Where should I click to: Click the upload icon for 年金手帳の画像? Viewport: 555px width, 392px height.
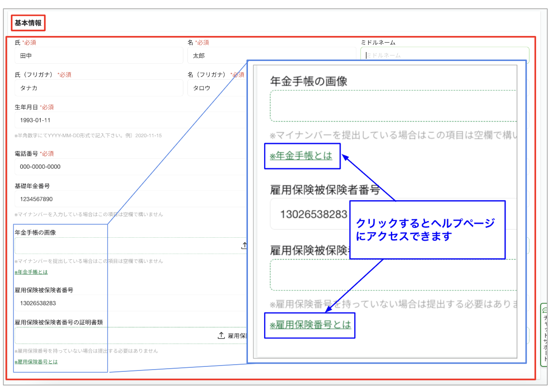tap(244, 246)
